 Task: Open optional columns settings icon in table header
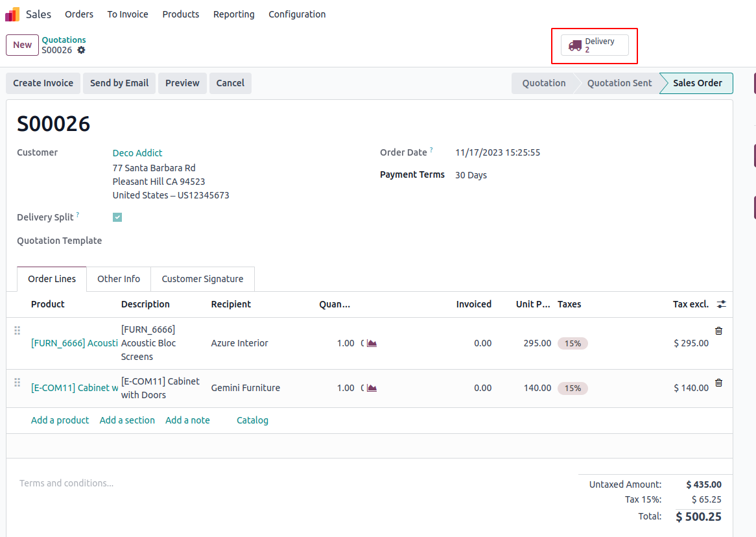pyautogui.click(x=722, y=304)
